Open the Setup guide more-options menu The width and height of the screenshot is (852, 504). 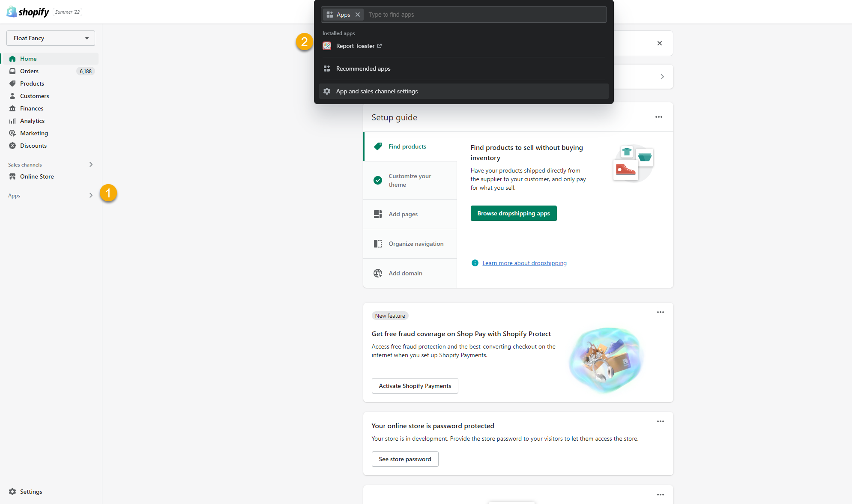pos(658,117)
